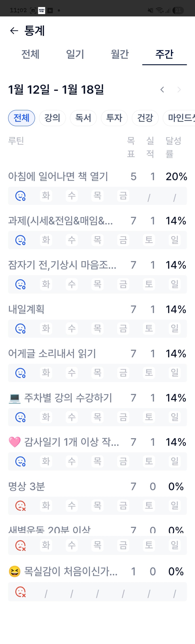
Task: Select the 건강 category filter chip
Action: pos(145,118)
